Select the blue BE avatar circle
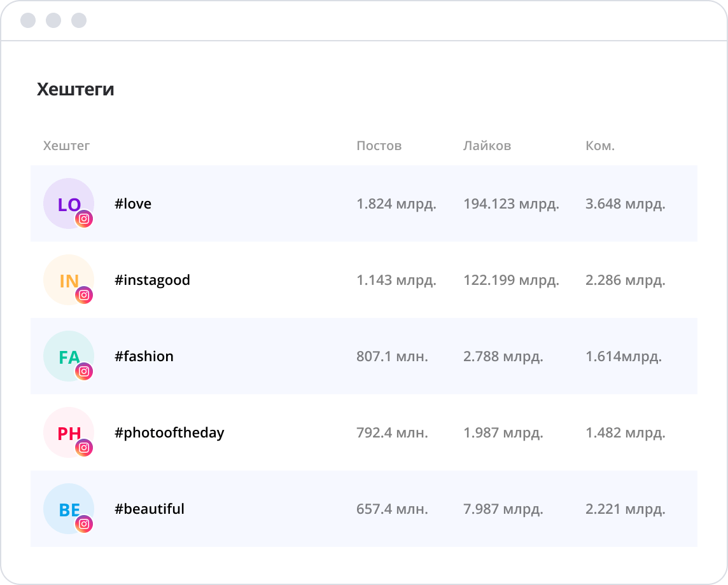The height and width of the screenshot is (585, 728). coord(66,506)
